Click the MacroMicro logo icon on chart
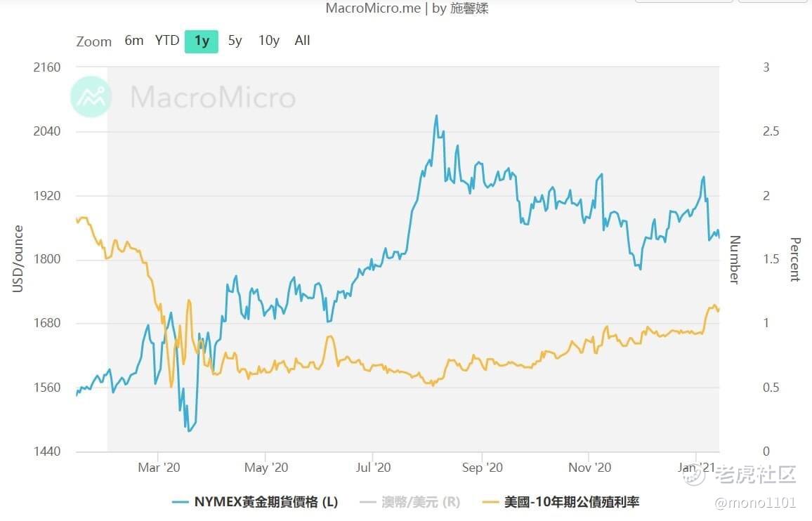The image size is (812, 521). click(x=91, y=97)
